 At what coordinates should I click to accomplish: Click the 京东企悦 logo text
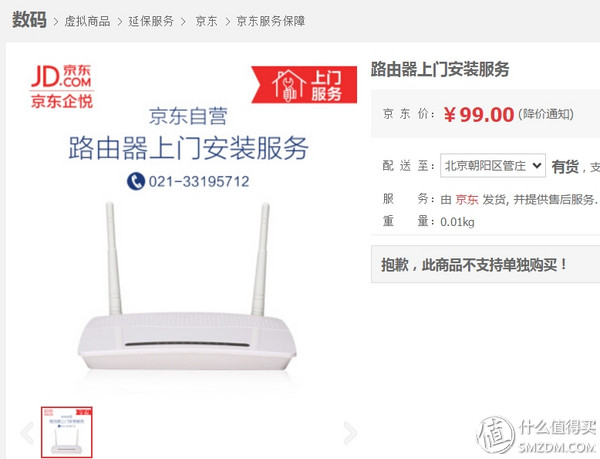(x=62, y=101)
